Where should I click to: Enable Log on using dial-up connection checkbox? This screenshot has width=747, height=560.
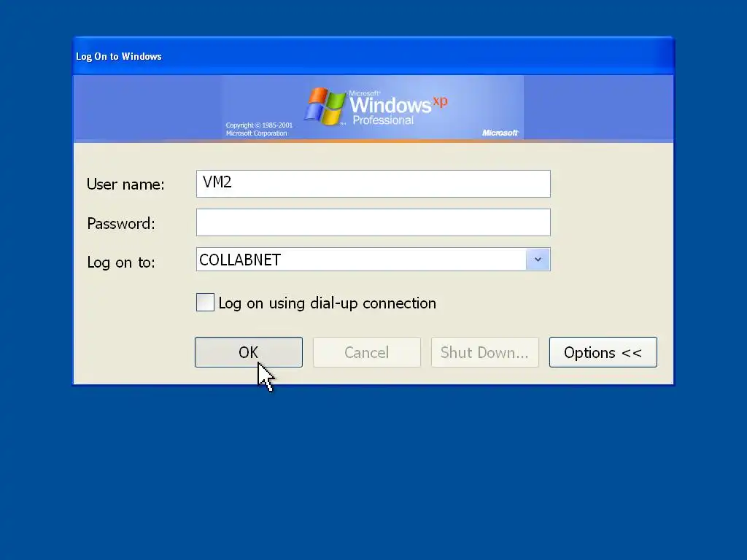click(x=205, y=303)
